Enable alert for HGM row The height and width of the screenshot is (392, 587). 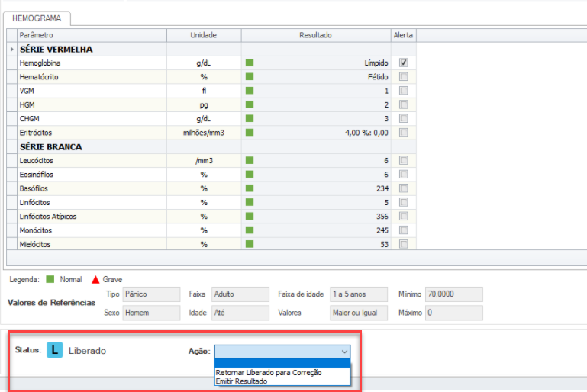coord(403,104)
